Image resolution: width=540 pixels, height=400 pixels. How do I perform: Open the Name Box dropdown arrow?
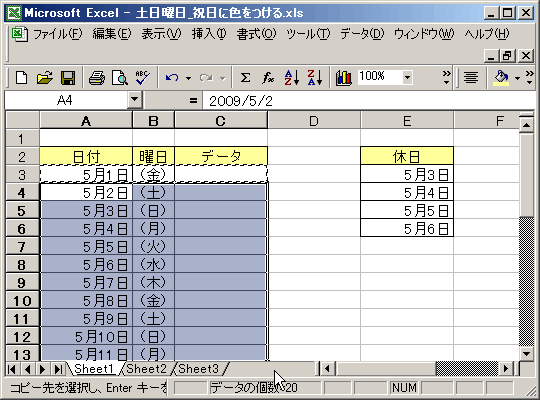(134, 100)
